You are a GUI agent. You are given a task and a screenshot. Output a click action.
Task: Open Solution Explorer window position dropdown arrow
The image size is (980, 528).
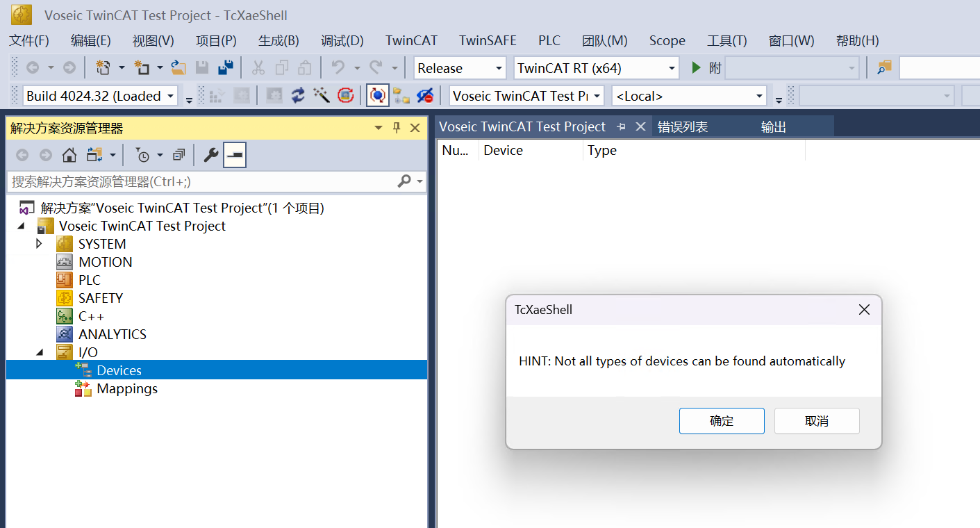[x=379, y=128]
